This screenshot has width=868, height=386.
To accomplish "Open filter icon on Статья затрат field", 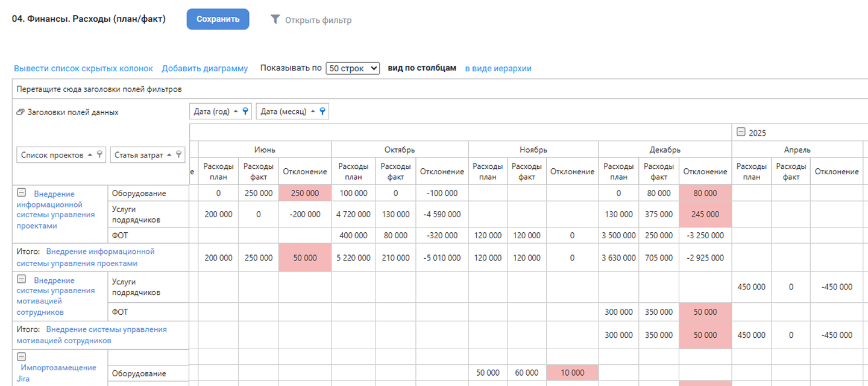I will [x=178, y=155].
